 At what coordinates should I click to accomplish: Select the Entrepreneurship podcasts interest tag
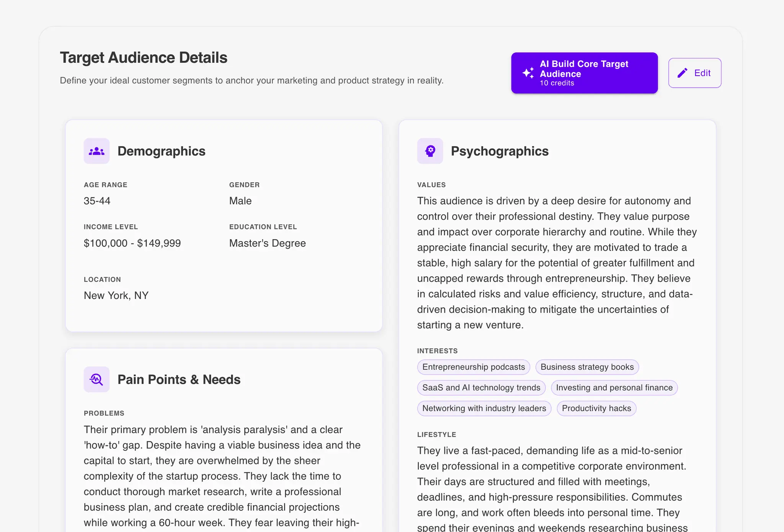pyautogui.click(x=474, y=367)
